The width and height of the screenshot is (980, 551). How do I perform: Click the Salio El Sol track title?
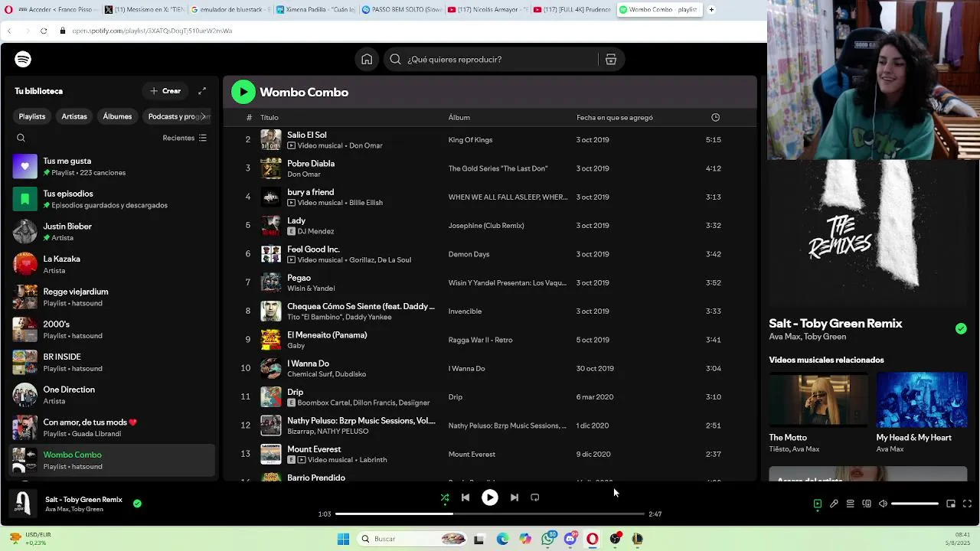click(306, 135)
